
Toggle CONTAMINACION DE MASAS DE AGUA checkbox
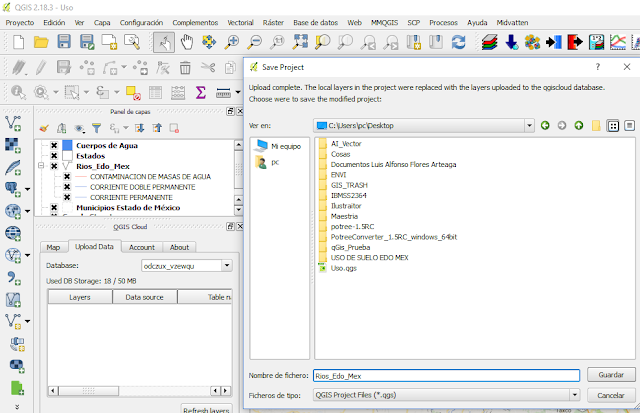pyautogui.click(x=67, y=176)
